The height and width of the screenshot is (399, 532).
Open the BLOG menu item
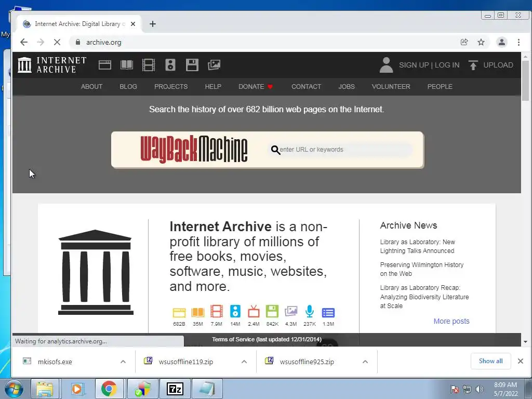[128, 87]
